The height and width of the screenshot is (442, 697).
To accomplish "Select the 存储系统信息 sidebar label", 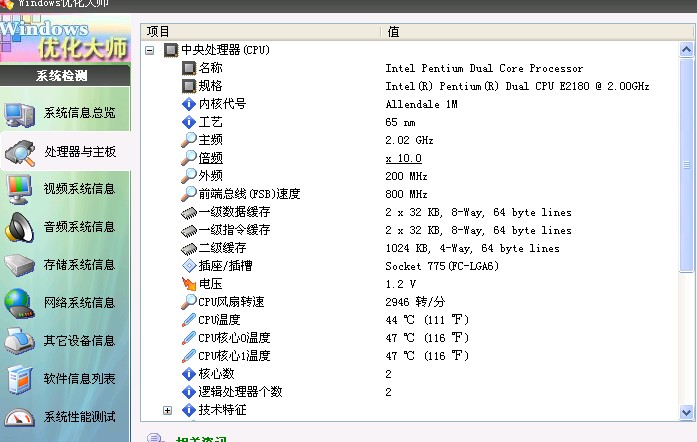I will point(80,265).
